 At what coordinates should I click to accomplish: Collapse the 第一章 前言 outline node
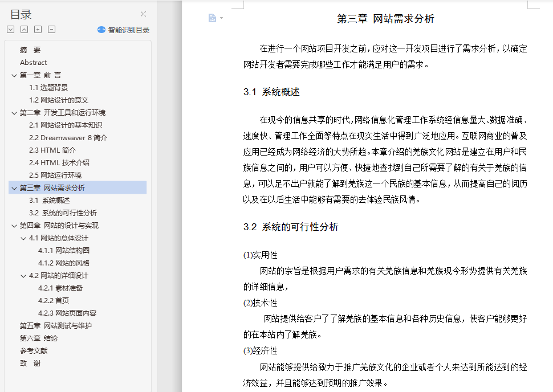pos(14,75)
